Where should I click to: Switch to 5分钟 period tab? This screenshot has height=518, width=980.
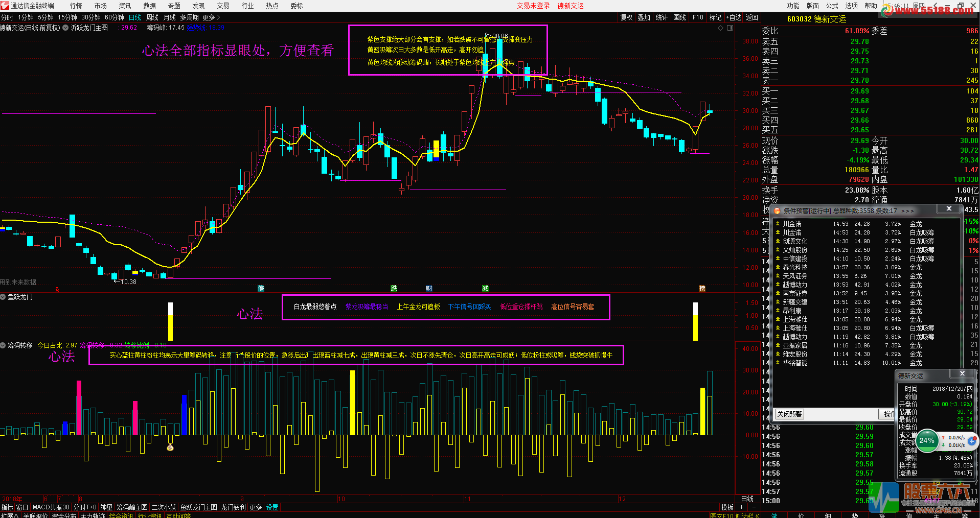point(45,17)
